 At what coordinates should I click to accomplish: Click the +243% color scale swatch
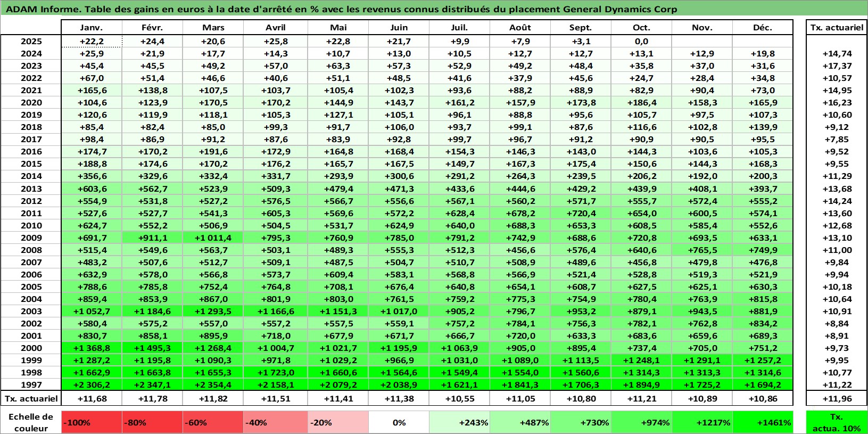point(459,422)
